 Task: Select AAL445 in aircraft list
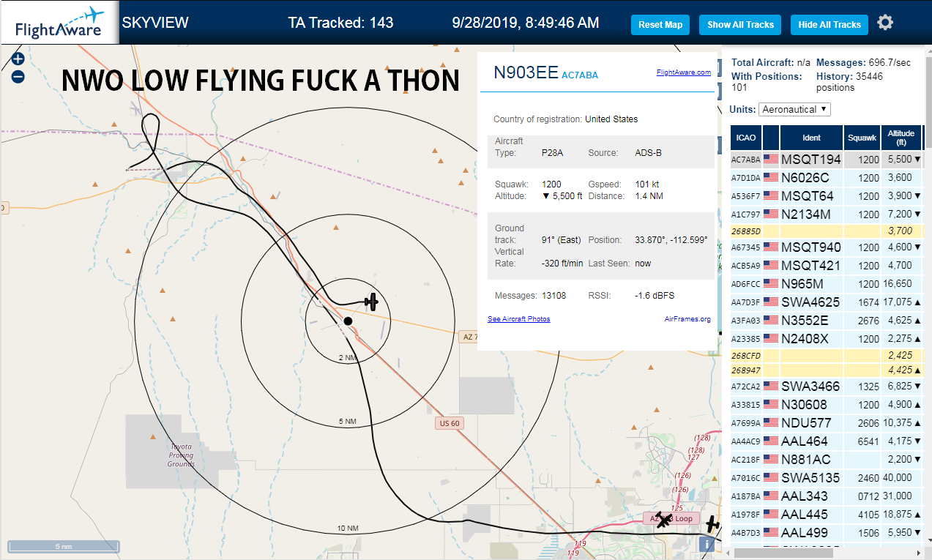click(826, 514)
